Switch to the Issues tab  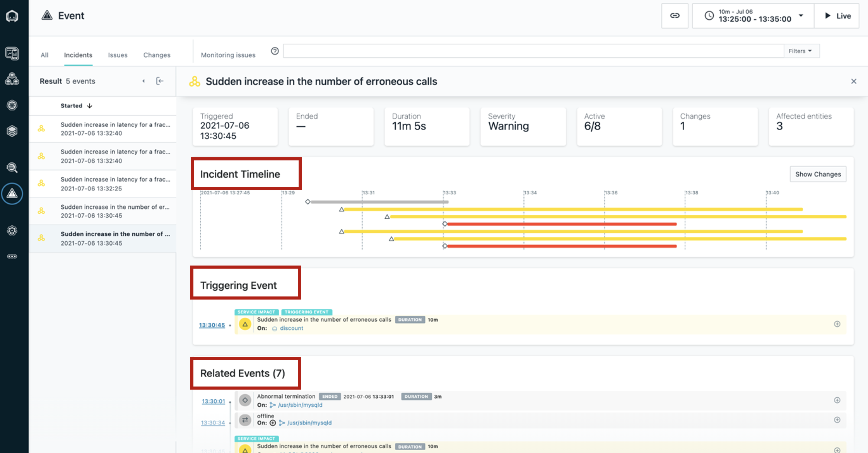click(118, 55)
